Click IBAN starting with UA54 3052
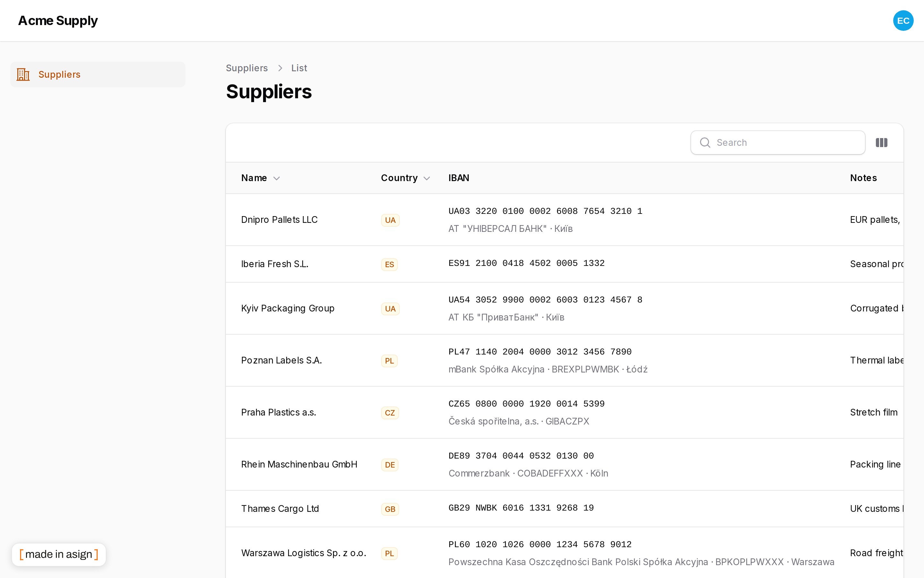The height and width of the screenshot is (578, 924). pos(545,300)
